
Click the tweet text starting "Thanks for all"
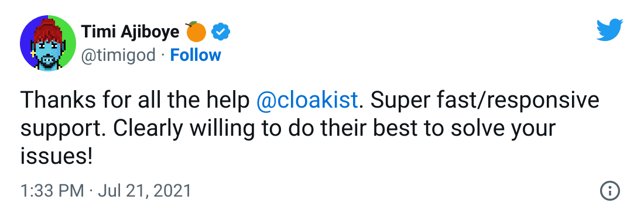pos(309,128)
